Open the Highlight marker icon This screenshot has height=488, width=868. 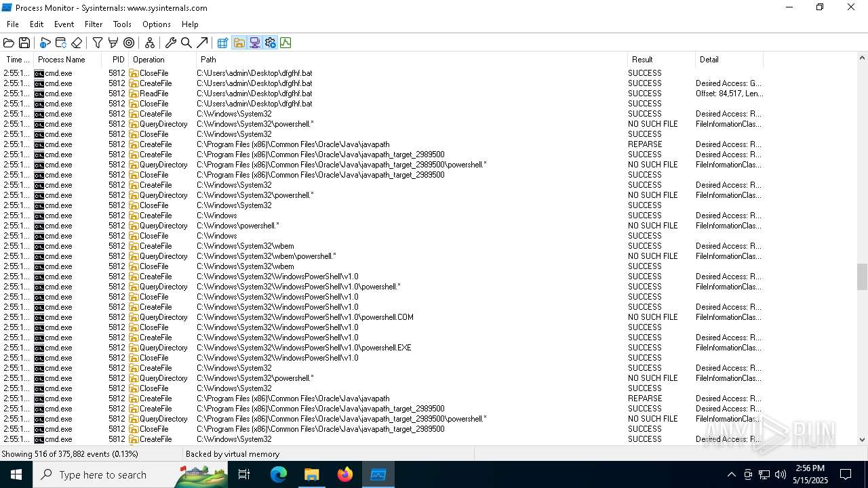[x=113, y=43]
